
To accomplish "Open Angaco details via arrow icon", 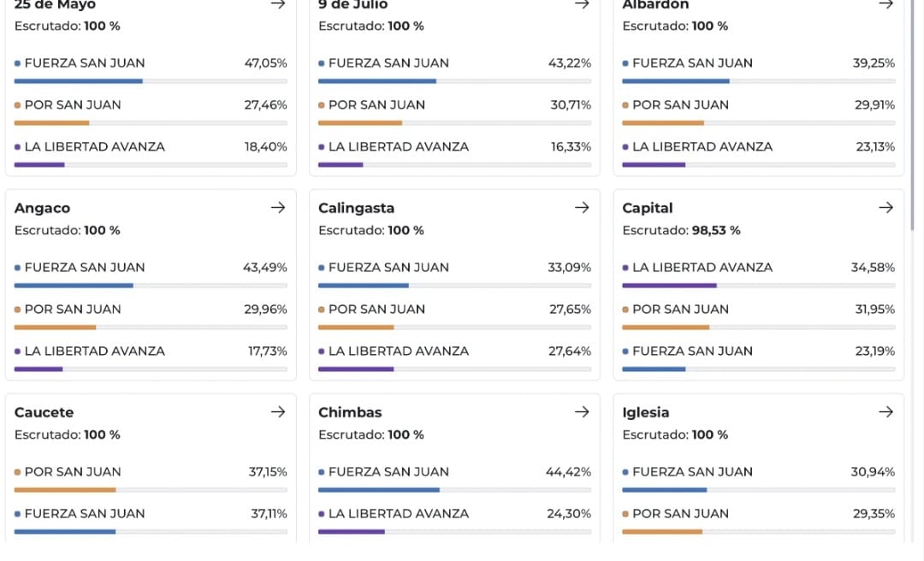I will coord(278,208).
